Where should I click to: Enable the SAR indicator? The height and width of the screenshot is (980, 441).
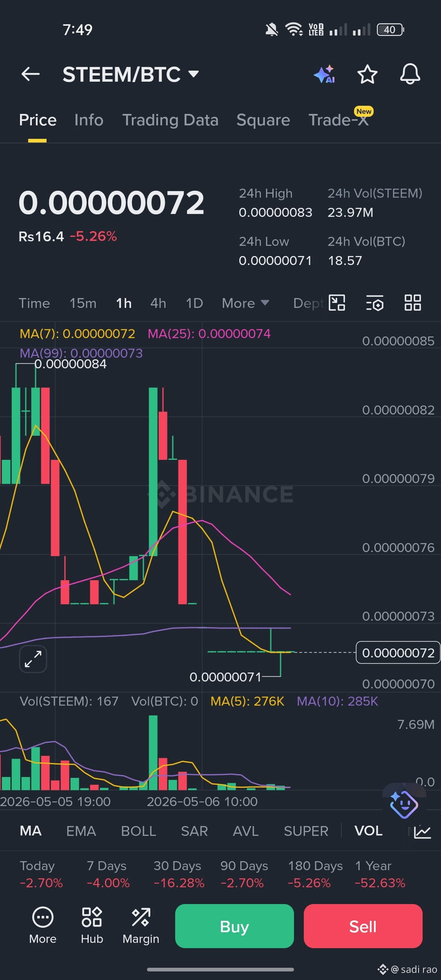tap(194, 831)
